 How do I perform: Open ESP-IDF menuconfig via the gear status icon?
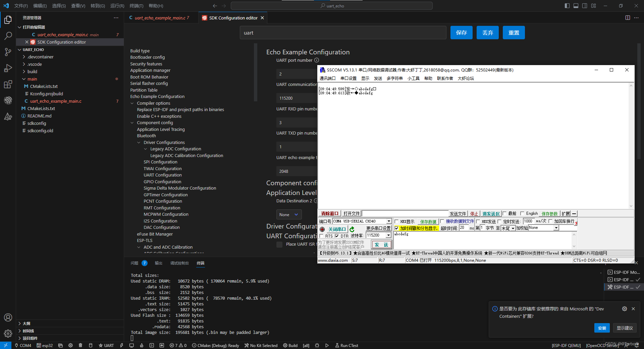point(71,345)
